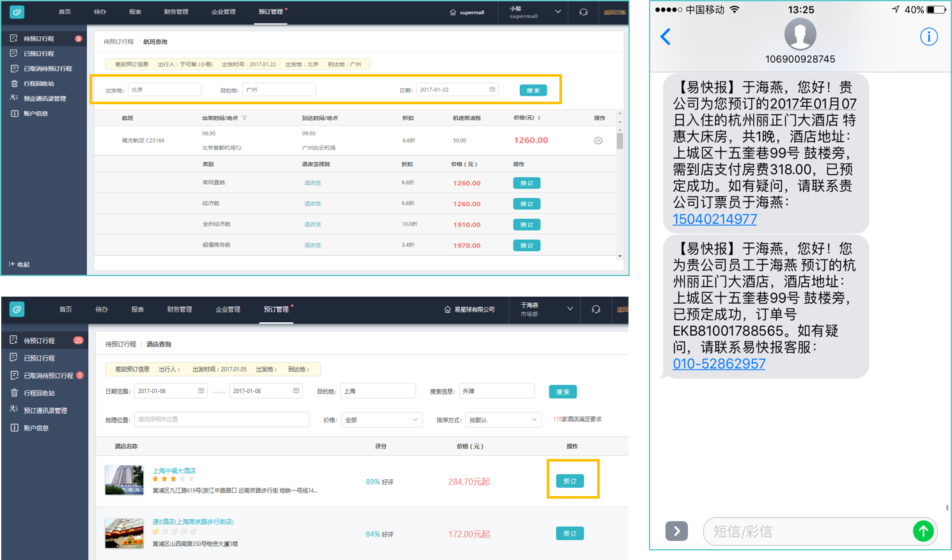Click the contacts icon for 预订通讯录管理 in the hotel window

pyautogui.click(x=14, y=409)
